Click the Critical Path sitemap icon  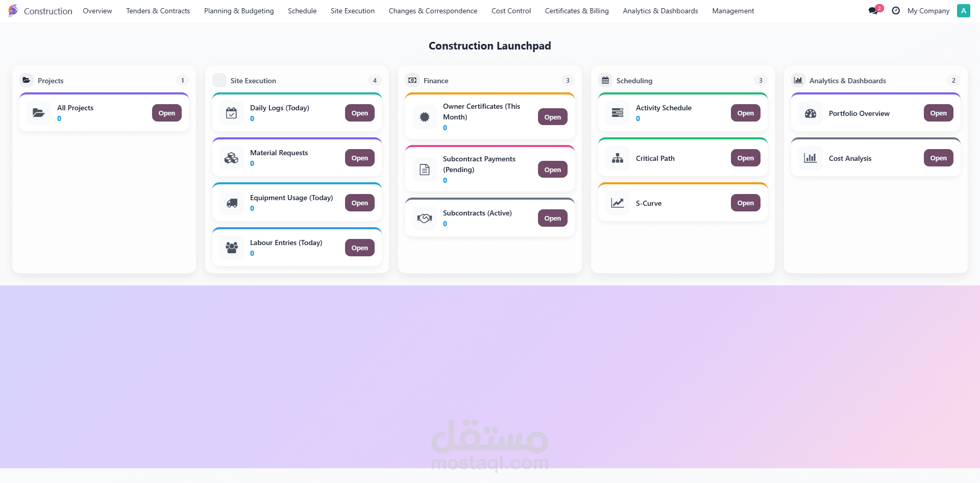tap(618, 158)
